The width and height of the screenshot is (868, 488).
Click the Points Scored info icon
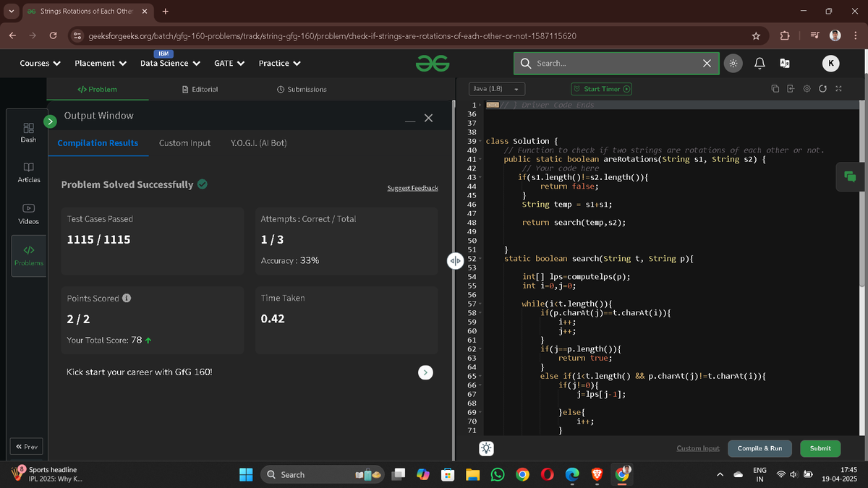pos(127,298)
